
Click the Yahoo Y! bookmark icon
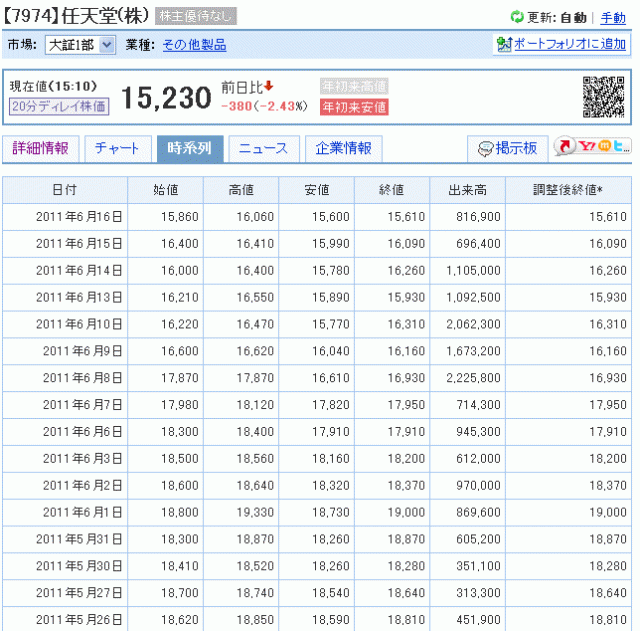tap(587, 145)
